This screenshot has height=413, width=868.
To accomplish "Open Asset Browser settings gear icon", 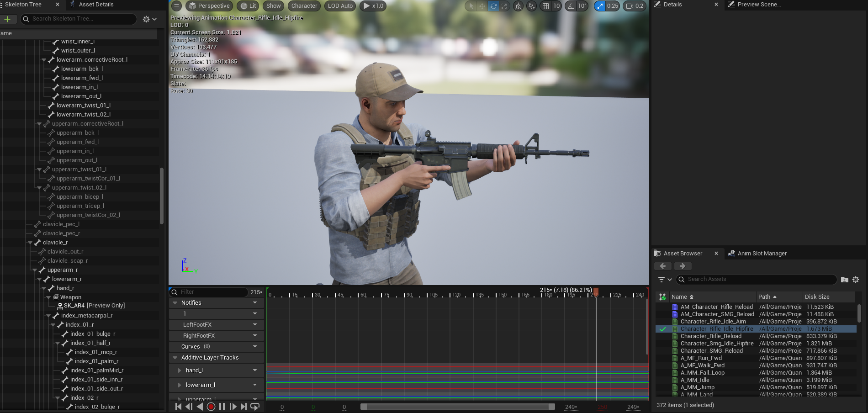I will [x=856, y=280].
